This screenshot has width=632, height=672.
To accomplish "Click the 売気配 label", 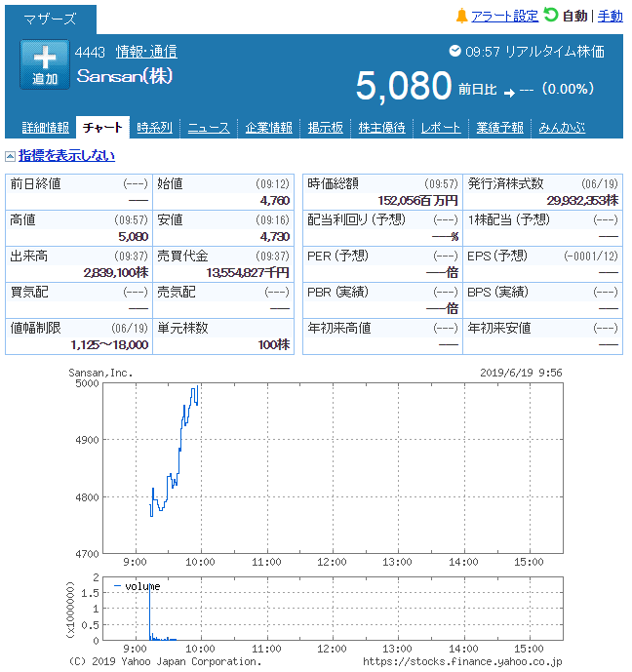I will click(177, 292).
